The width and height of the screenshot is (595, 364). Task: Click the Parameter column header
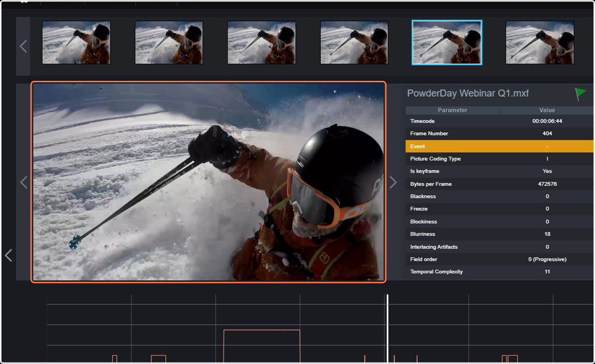pyautogui.click(x=453, y=110)
